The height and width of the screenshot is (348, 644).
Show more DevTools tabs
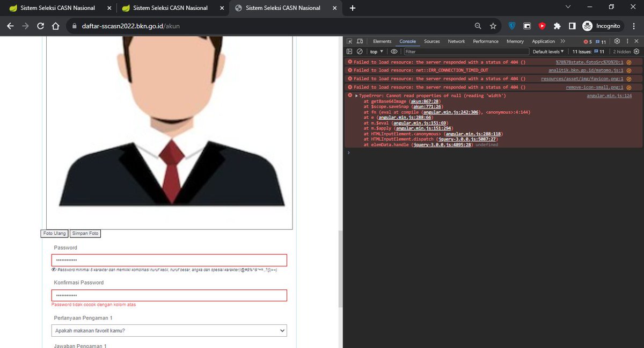562,41
